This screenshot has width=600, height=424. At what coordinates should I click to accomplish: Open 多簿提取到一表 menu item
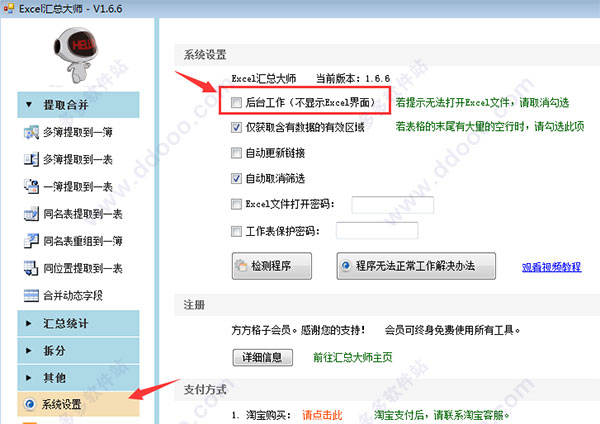coord(78,159)
